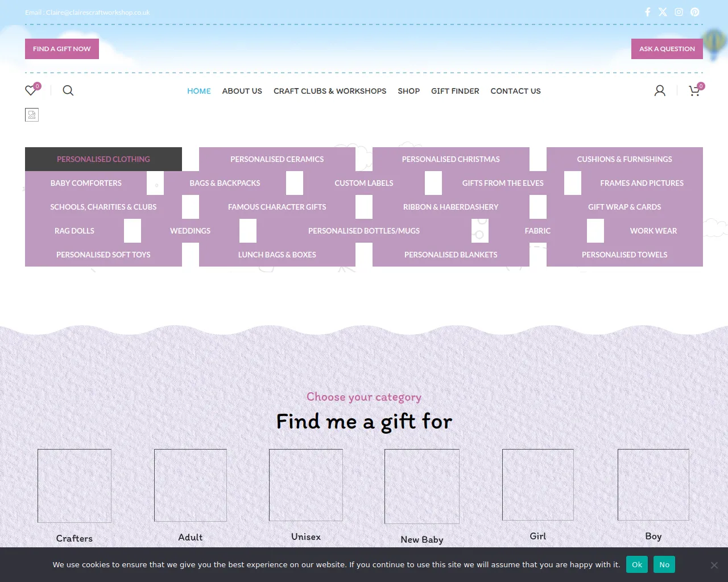Open the search magnifier icon
The image size is (728, 582).
(68, 90)
